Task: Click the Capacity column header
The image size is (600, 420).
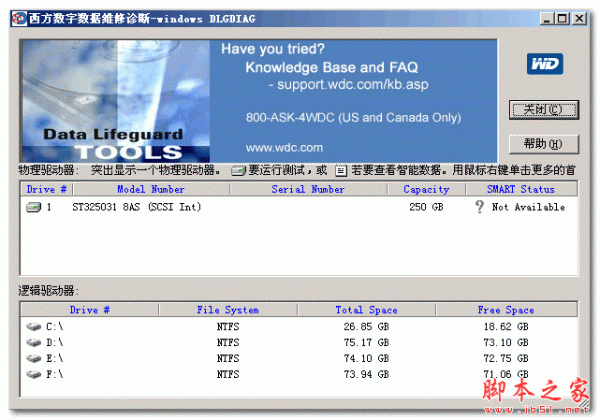Action: pos(426,189)
